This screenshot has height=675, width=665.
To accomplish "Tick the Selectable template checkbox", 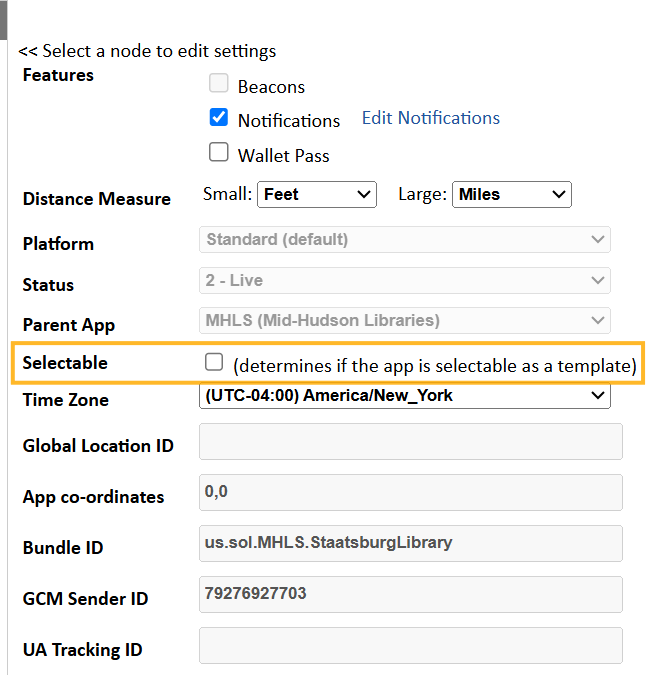I will [x=214, y=362].
